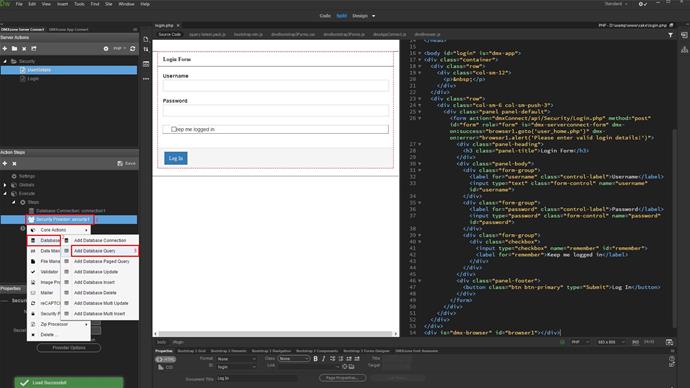Select the Login server action
The height and width of the screenshot is (388, 690).
33,78
